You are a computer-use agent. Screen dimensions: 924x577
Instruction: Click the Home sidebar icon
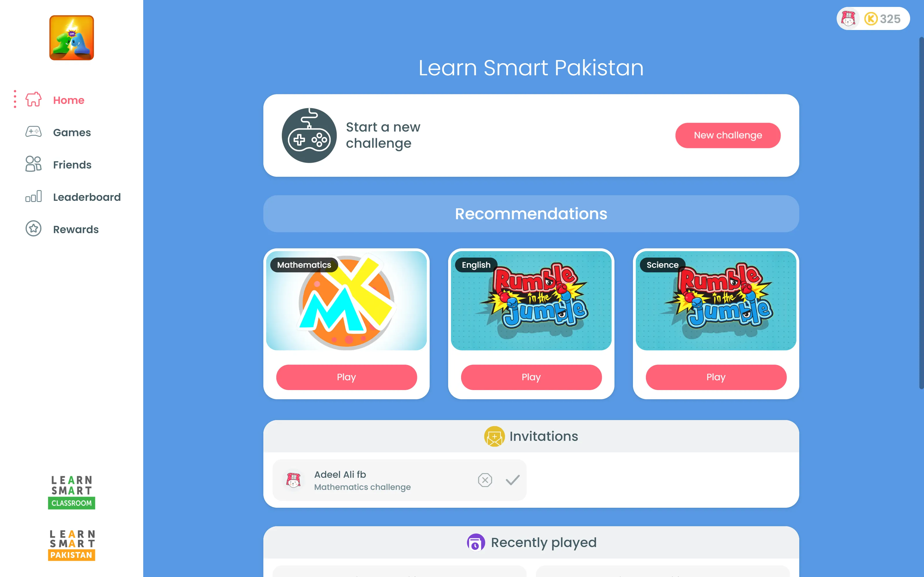[x=33, y=100]
